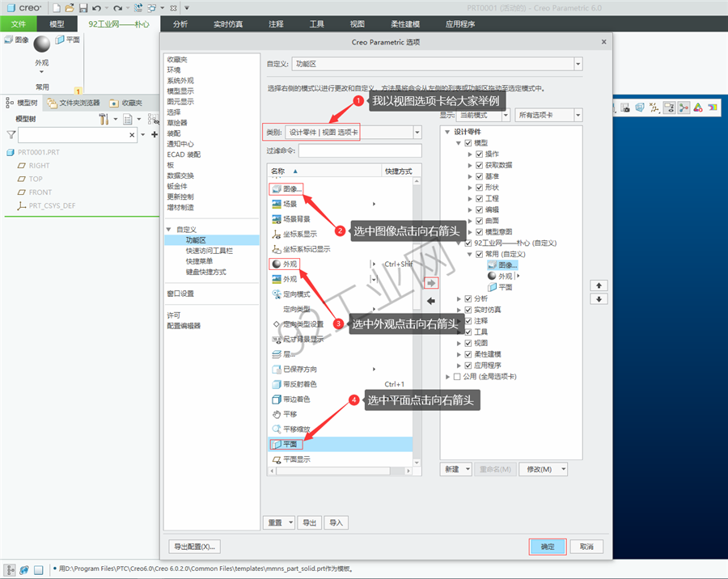Switch to the 视图 ribbon tab
This screenshot has width=728, height=579.
click(357, 24)
